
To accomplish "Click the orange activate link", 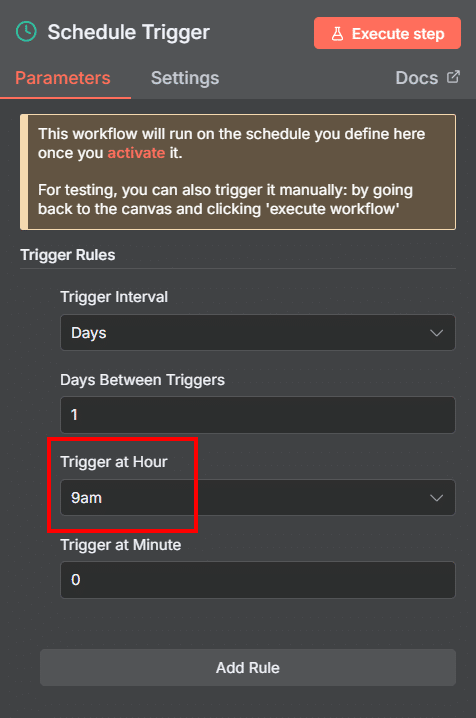I will (x=136, y=152).
